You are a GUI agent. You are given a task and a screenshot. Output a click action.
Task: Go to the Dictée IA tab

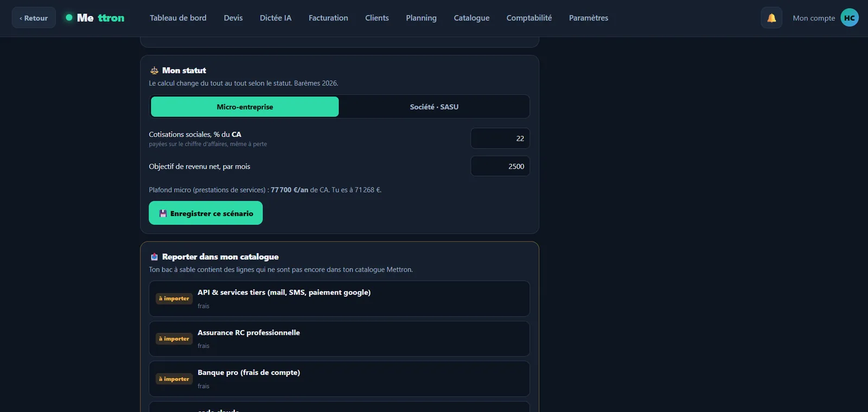click(x=276, y=18)
